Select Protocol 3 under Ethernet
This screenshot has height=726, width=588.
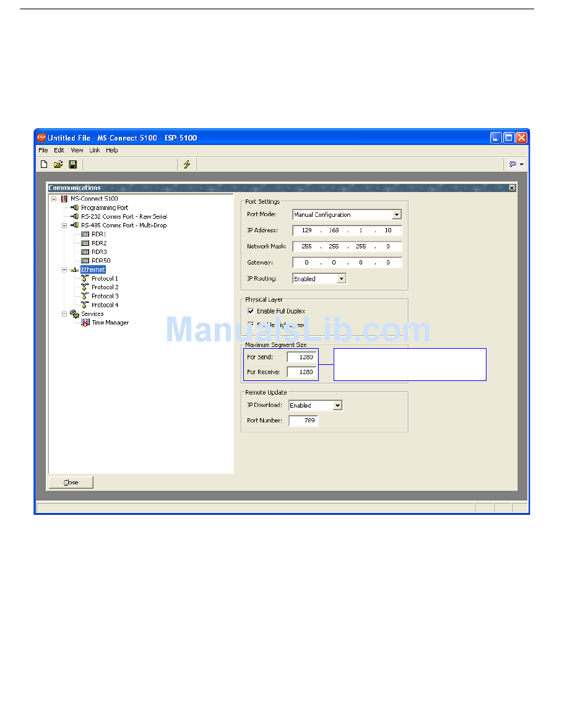[x=105, y=296]
